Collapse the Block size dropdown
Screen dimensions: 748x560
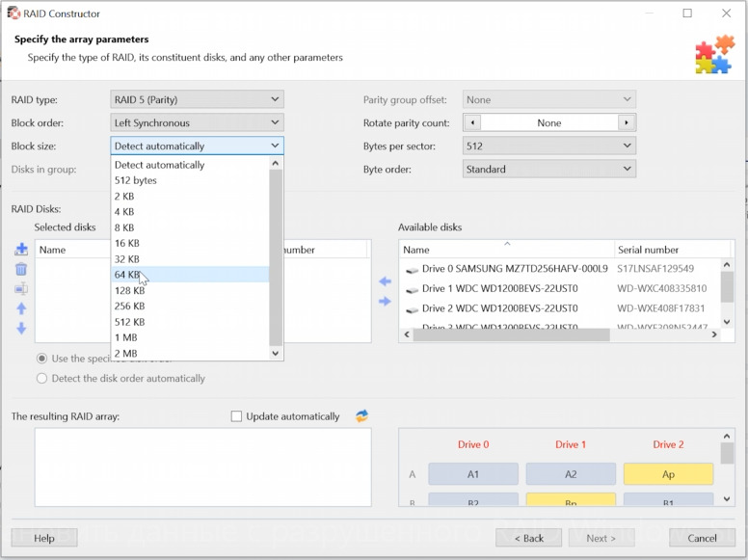(197, 146)
